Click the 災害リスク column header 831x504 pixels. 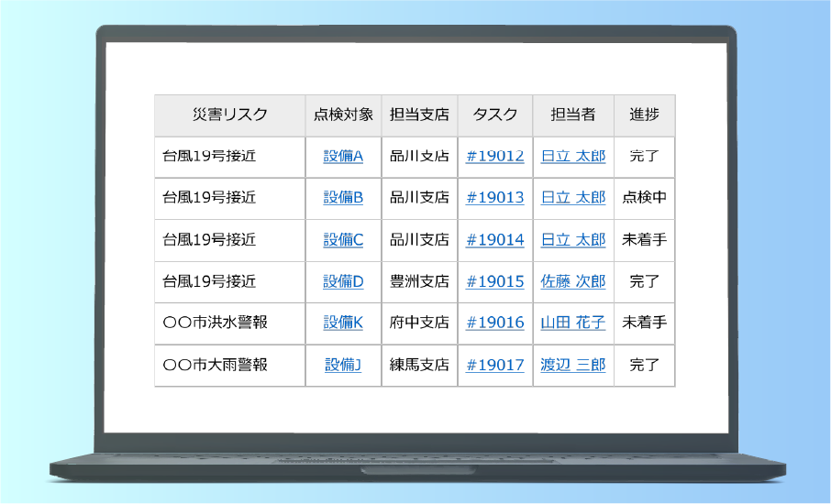[x=229, y=115]
